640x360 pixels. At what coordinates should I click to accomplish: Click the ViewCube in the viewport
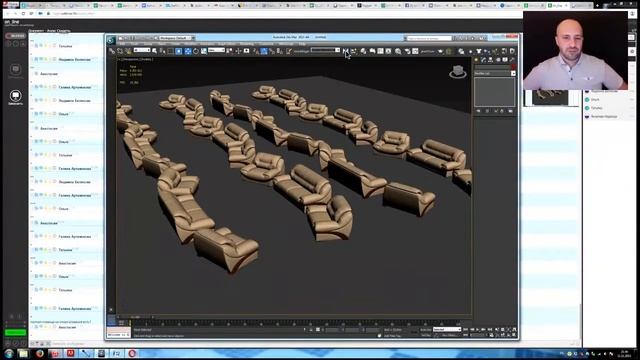click(x=458, y=72)
